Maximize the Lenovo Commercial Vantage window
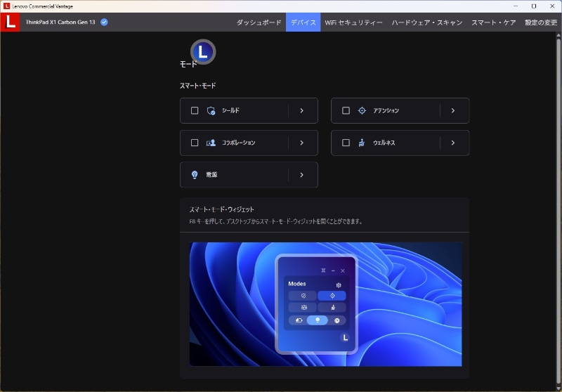 pyautogui.click(x=534, y=6)
